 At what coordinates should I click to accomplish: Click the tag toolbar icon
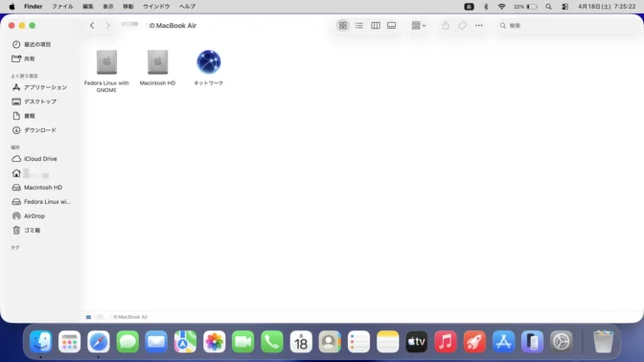click(463, 26)
